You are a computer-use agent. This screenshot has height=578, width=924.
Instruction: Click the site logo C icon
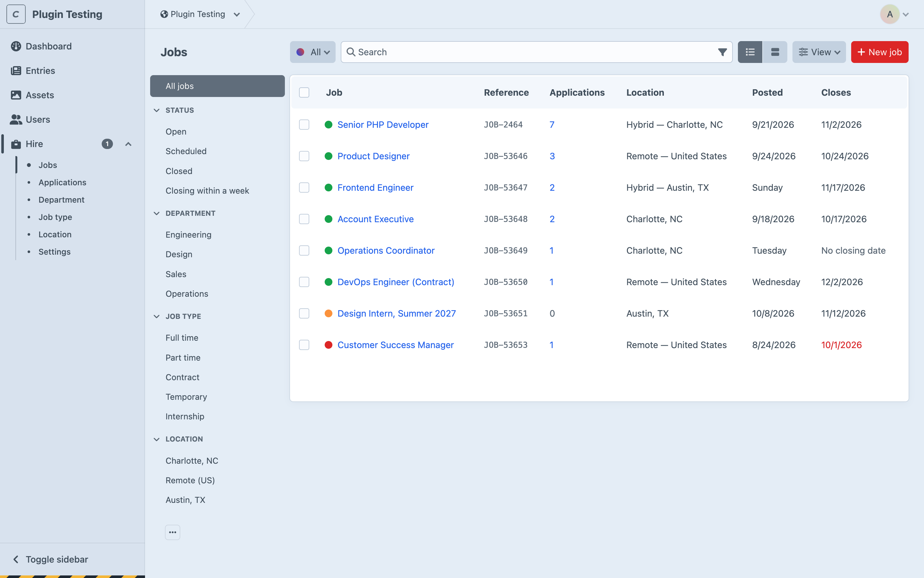coord(16,14)
